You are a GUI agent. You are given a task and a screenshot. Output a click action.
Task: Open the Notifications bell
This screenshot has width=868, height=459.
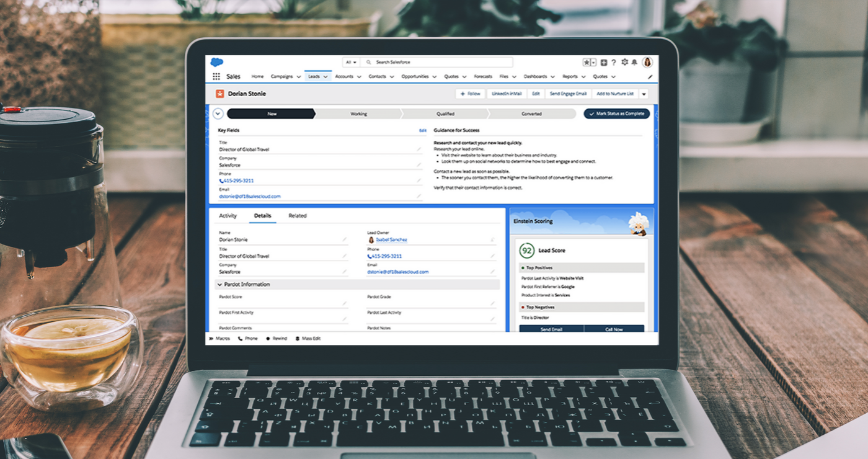[634, 62]
